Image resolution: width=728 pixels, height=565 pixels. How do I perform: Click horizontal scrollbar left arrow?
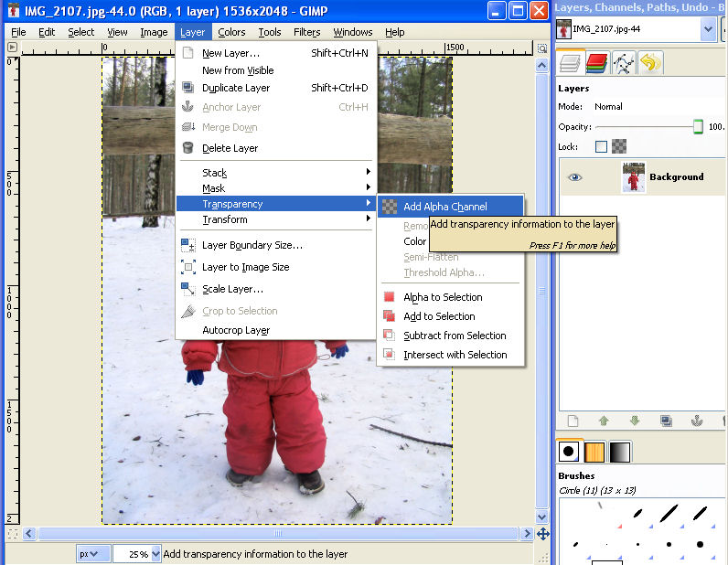coord(28,533)
